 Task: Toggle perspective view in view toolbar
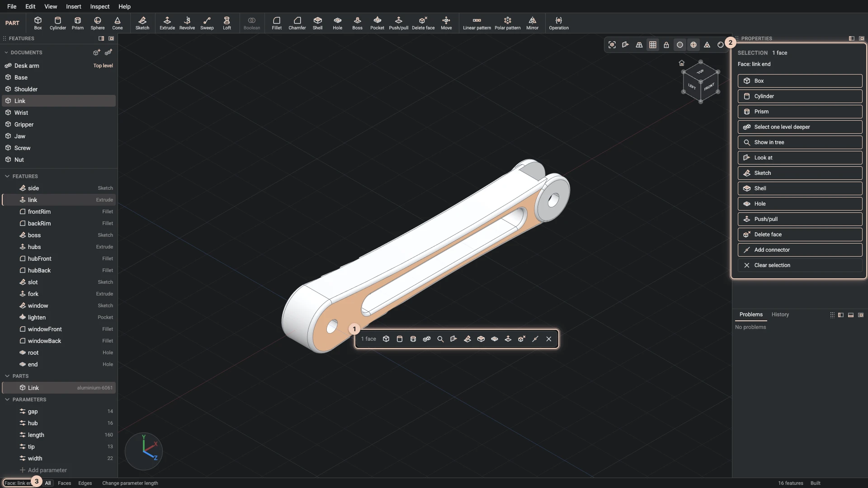[x=639, y=45]
